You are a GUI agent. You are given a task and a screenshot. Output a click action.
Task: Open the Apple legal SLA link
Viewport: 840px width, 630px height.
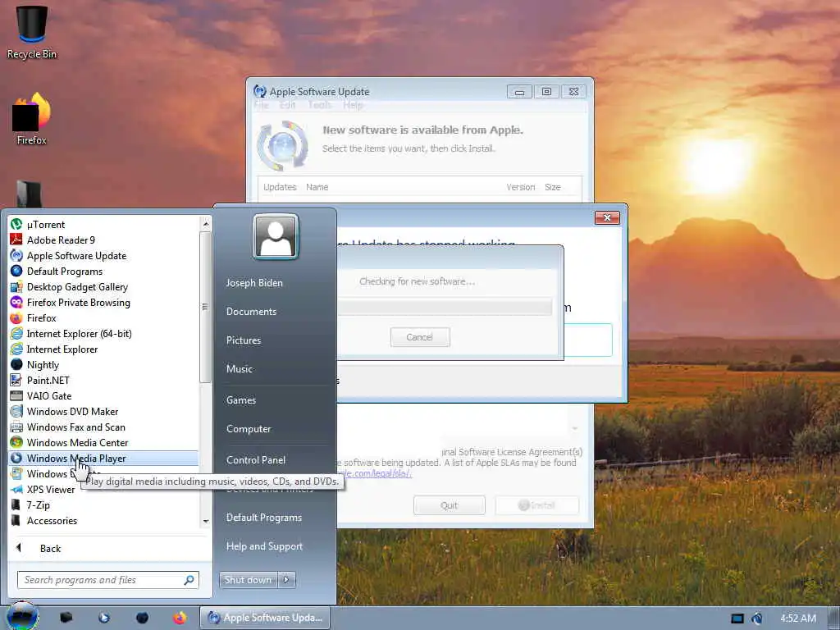(374, 473)
